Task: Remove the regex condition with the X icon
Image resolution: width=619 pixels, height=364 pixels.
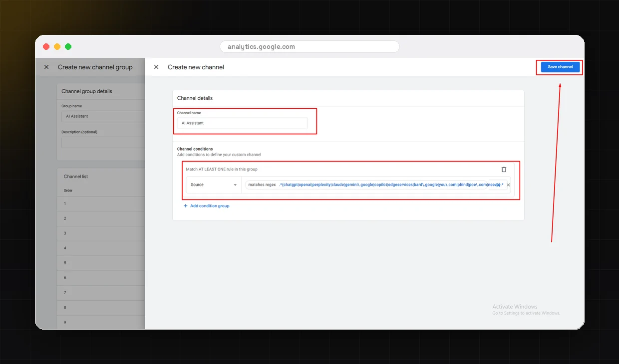Action: click(x=508, y=185)
